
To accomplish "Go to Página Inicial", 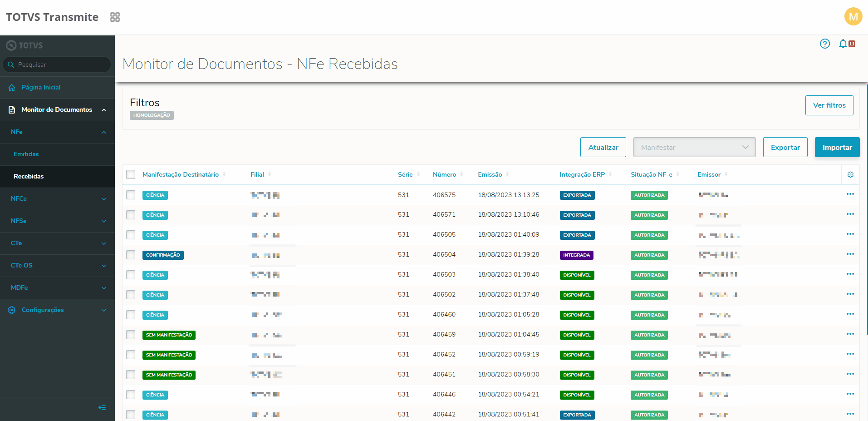I will tap(41, 88).
